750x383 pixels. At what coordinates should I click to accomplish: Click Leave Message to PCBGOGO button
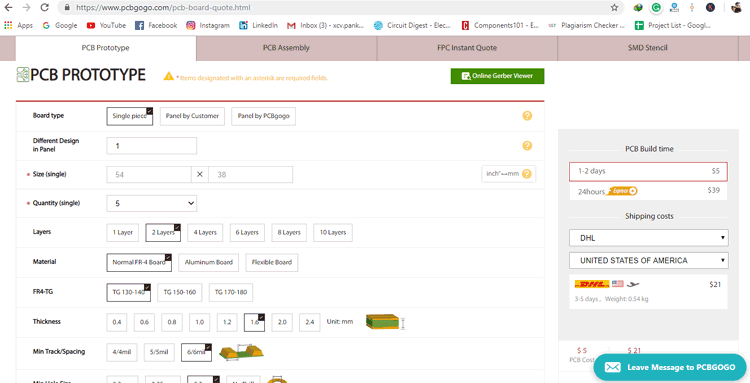pos(670,367)
